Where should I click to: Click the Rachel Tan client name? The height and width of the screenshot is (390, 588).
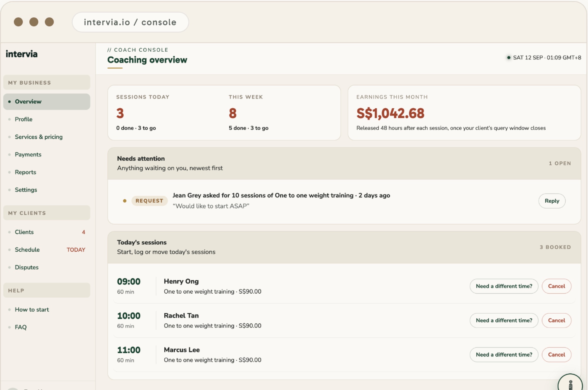point(181,316)
